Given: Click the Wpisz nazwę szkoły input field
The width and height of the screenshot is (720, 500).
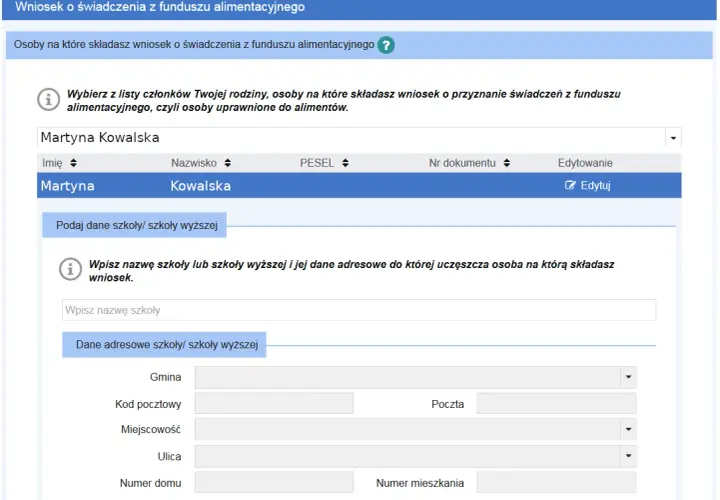Looking at the screenshot, I should pyautogui.click(x=359, y=310).
